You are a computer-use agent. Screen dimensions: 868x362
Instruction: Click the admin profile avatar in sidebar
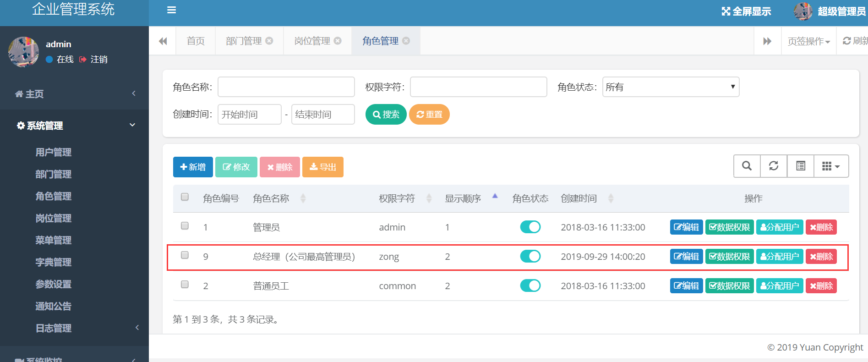point(23,52)
